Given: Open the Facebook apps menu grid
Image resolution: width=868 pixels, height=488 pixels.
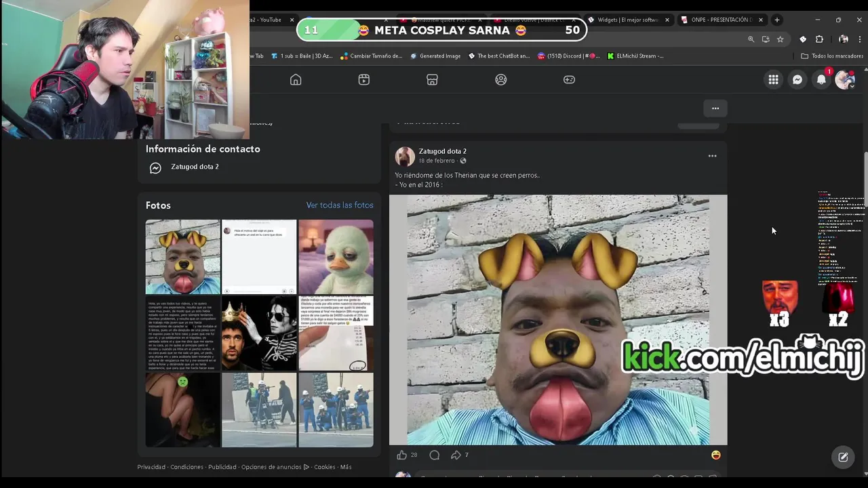Looking at the screenshot, I should [773, 80].
